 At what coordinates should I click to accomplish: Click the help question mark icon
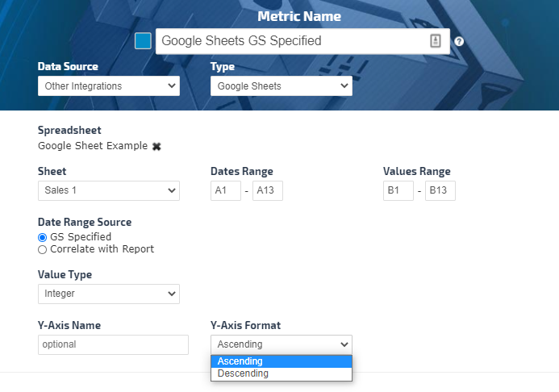click(459, 42)
